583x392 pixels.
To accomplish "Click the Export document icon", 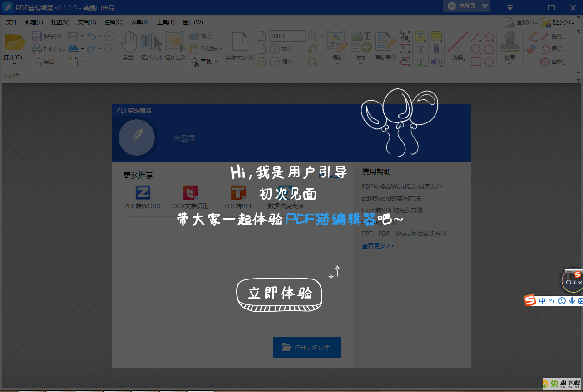I will tap(37, 61).
